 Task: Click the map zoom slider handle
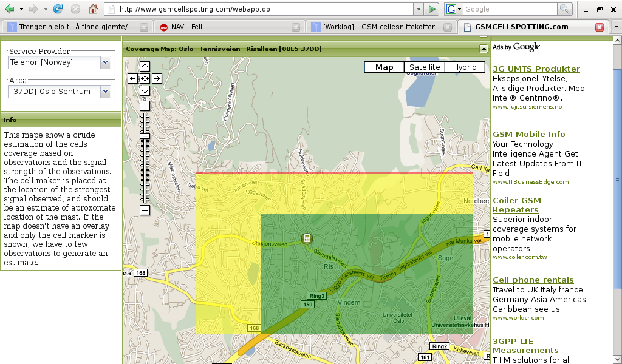[x=145, y=136]
